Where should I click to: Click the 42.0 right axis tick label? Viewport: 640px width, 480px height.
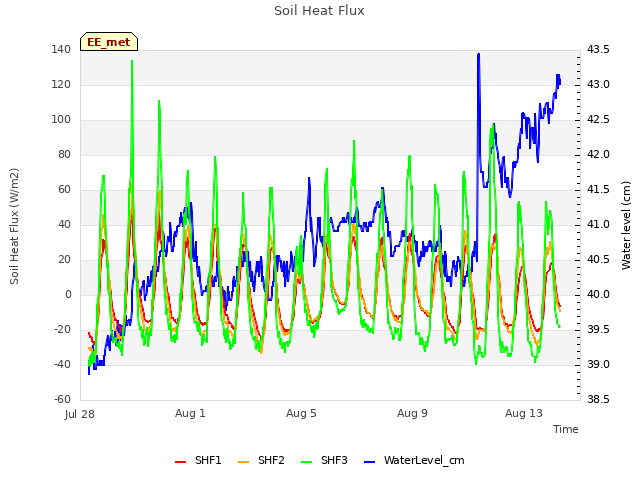coord(598,155)
